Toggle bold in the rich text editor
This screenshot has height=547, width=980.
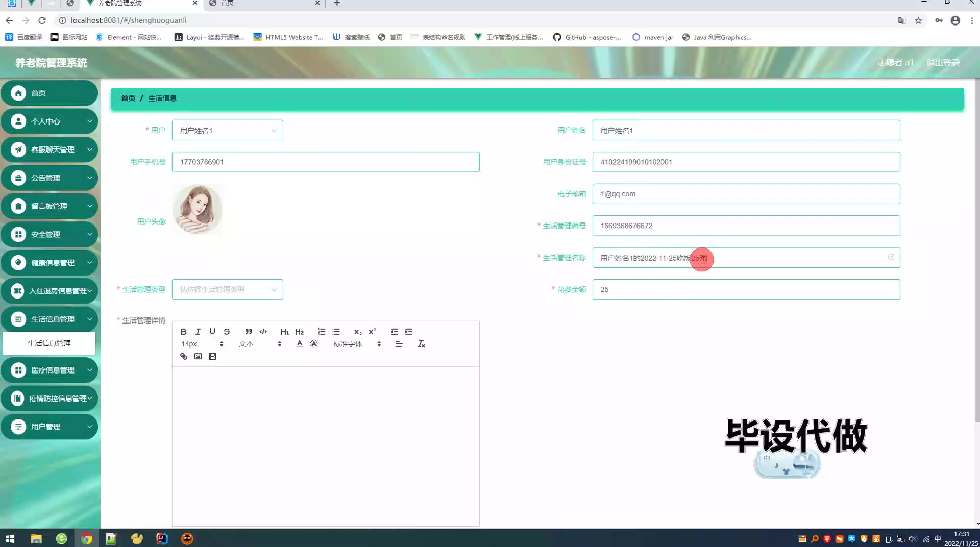[183, 332]
